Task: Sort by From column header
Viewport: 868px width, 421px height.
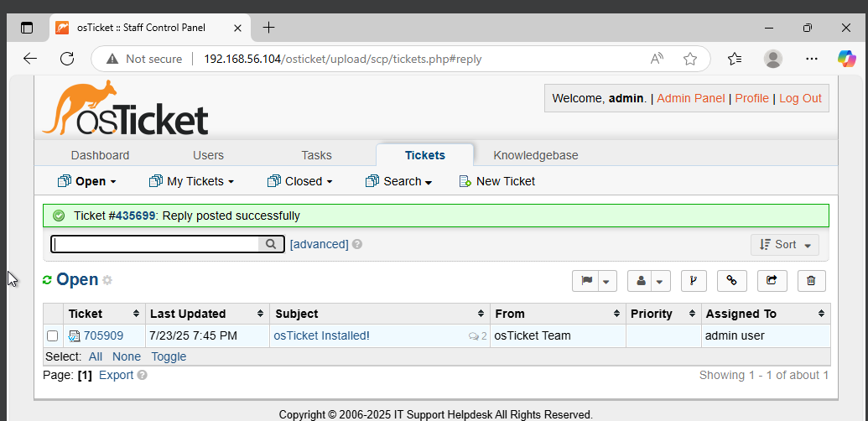Action: [558, 314]
